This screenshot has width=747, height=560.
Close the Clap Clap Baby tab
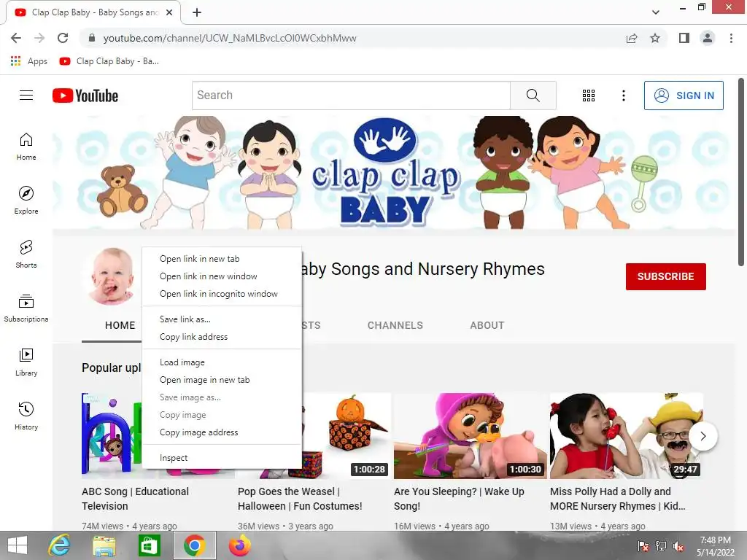point(169,12)
